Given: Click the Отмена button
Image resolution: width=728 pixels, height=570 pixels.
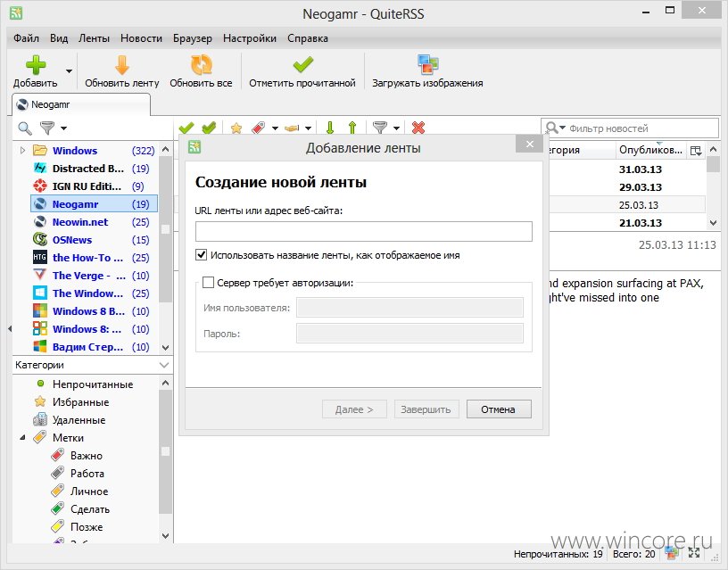Looking at the screenshot, I should click(499, 409).
